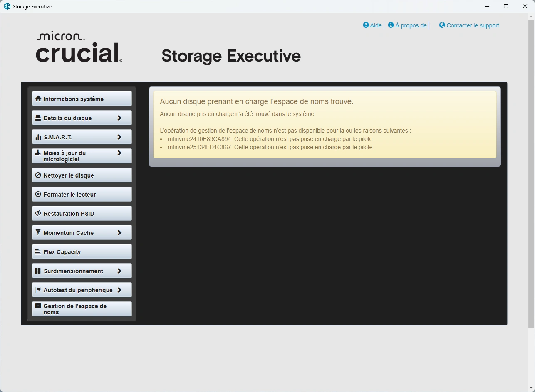Click the home icon beside Informations système
The image size is (535, 392).
click(x=38, y=99)
